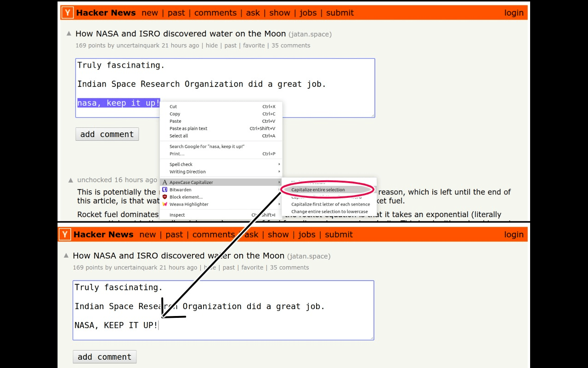Expand the Writing Direction submenu arrow

pyautogui.click(x=279, y=172)
